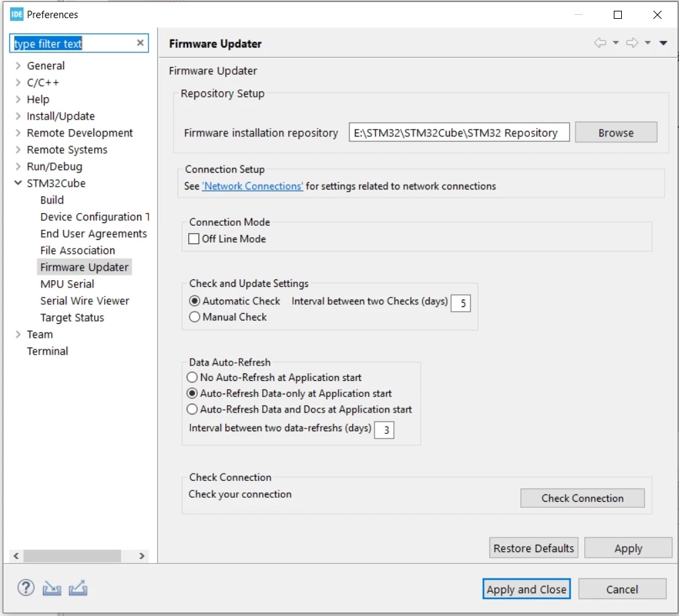This screenshot has height=616, width=679.
Task: Select File Association in the tree
Action: click(x=77, y=251)
